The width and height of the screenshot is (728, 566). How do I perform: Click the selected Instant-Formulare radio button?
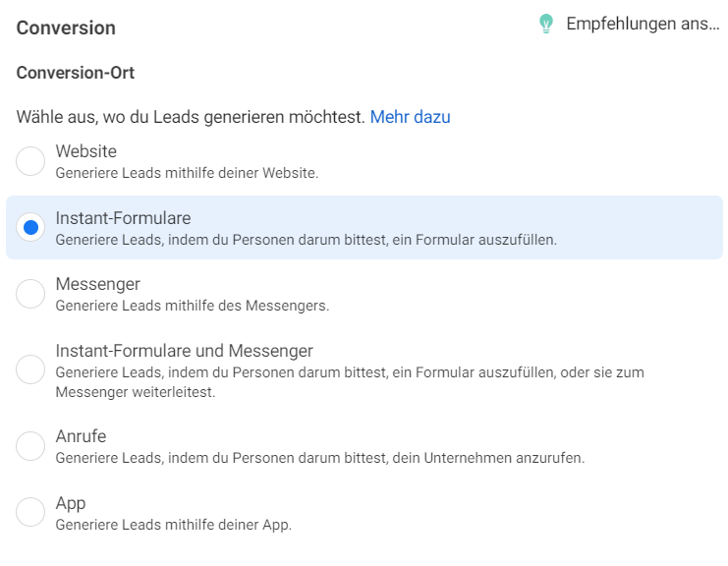(30, 228)
